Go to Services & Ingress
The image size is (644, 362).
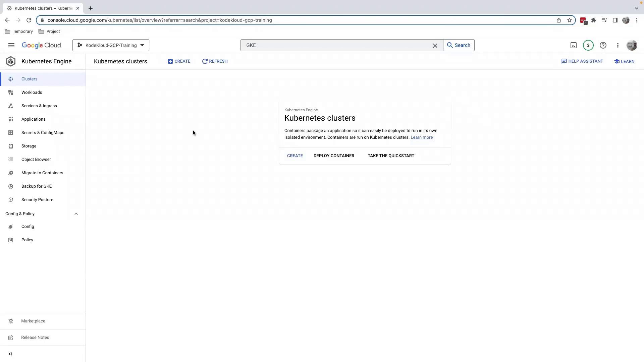point(39,106)
